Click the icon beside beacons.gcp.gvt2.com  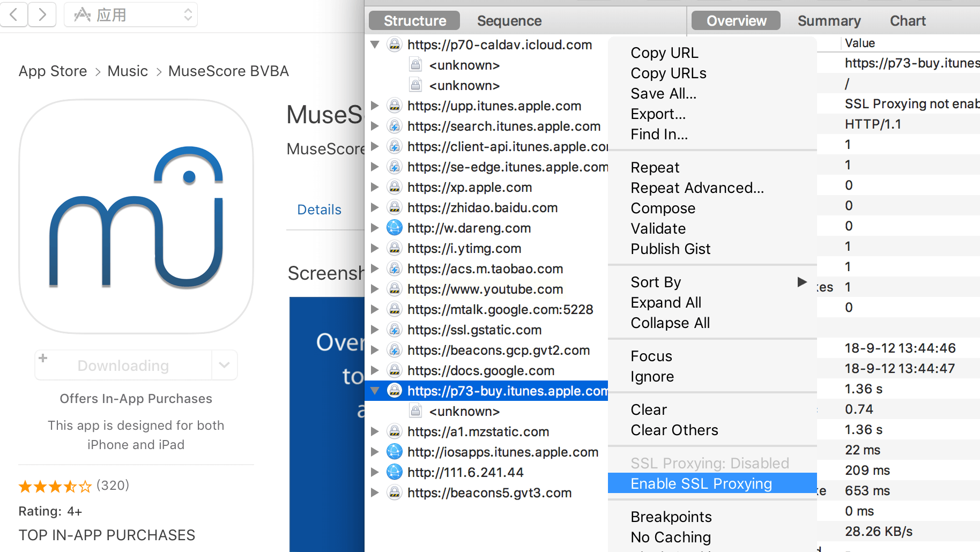point(395,350)
